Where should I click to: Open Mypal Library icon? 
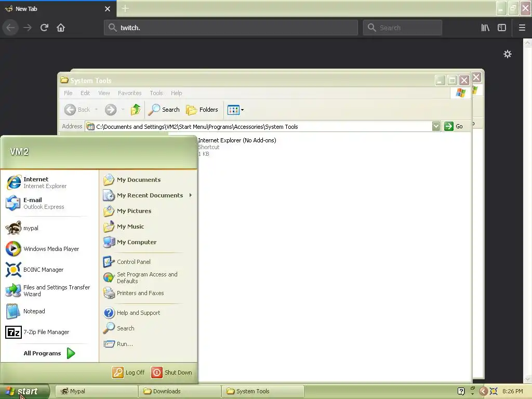(x=485, y=28)
